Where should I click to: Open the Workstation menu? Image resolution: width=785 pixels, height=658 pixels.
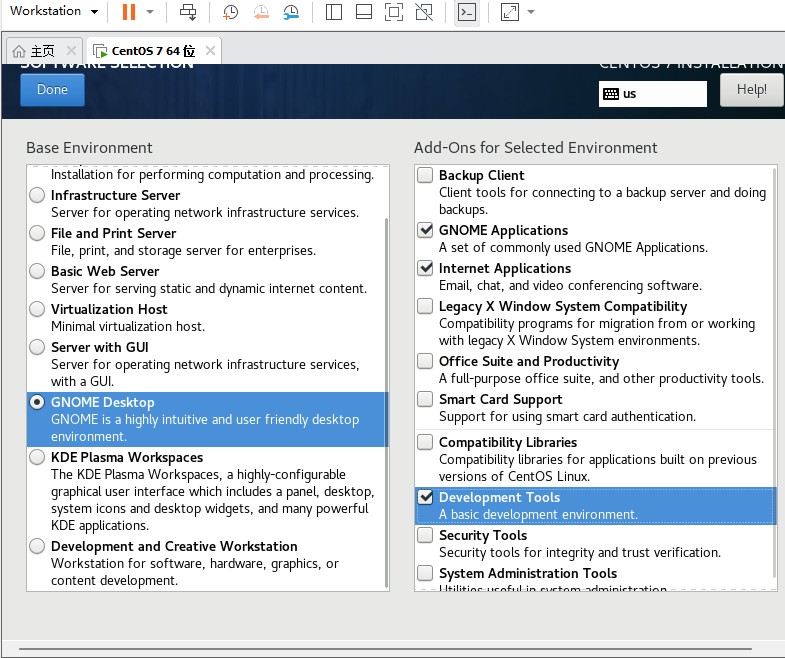click(x=53, y=11)
